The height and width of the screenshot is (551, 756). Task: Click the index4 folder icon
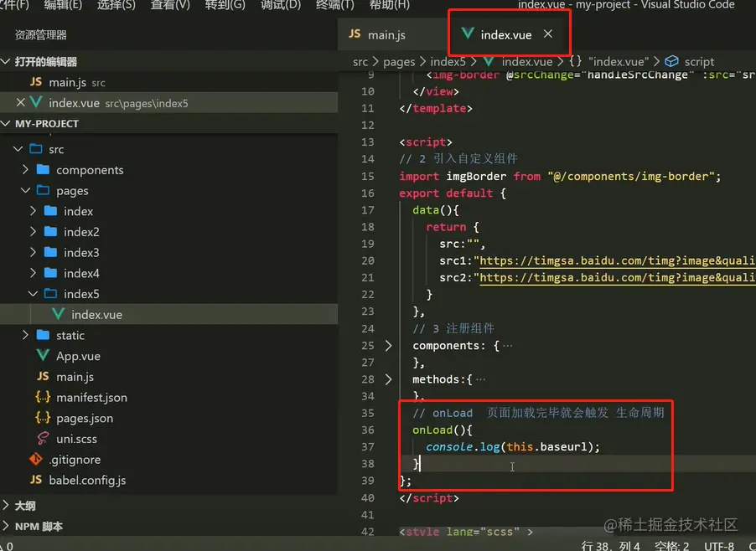coord(50,273)
